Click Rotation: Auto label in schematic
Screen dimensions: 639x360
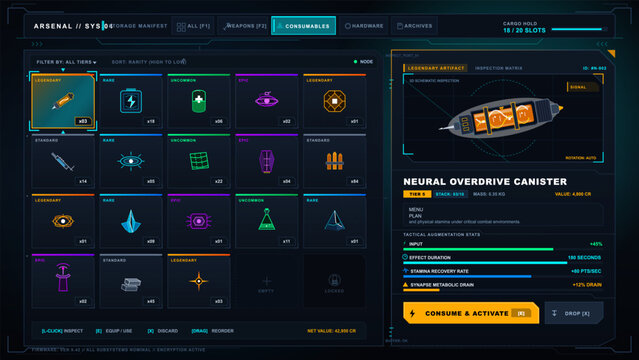581,158
